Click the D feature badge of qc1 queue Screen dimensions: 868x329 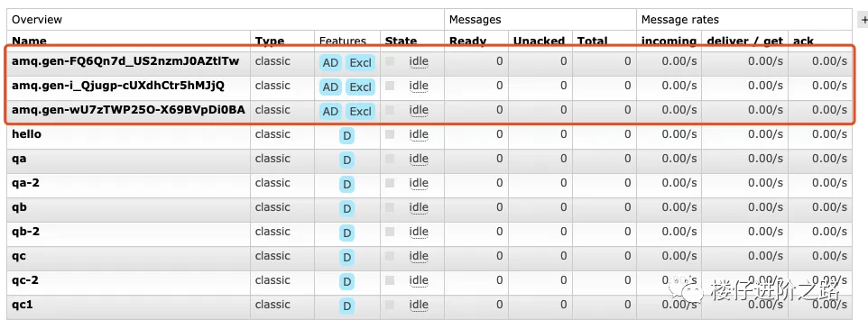click(x=347, y=306)
